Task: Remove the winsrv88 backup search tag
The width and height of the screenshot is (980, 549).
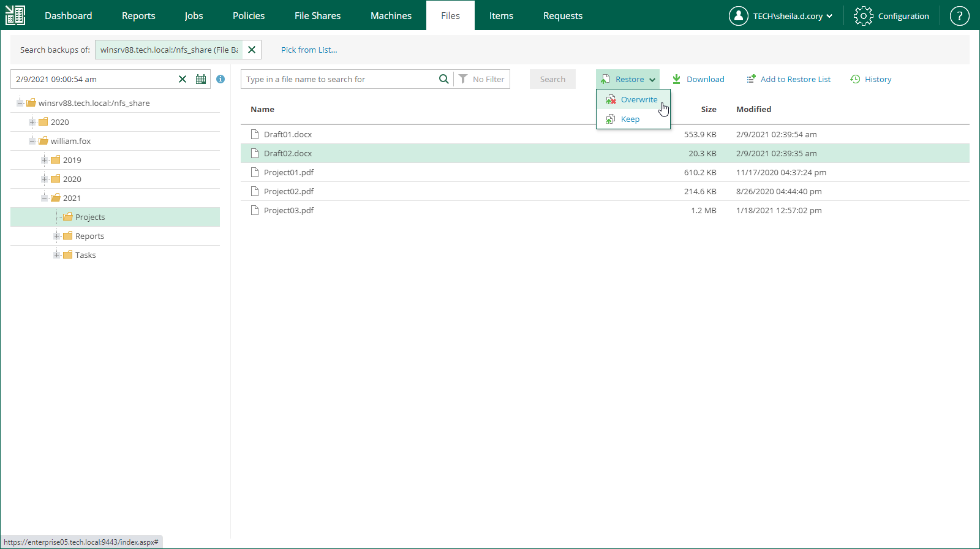Action: [252, 50]
